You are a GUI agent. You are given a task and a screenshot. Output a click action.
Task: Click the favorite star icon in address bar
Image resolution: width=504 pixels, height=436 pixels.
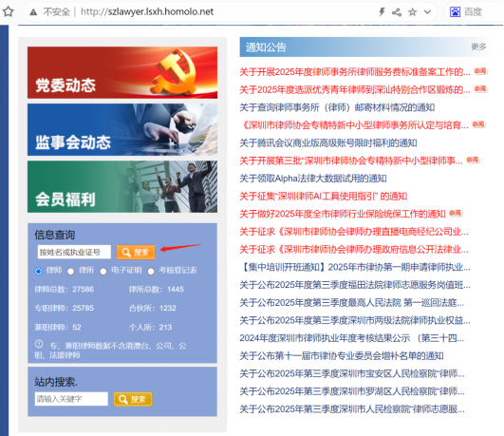coord(412,12)
